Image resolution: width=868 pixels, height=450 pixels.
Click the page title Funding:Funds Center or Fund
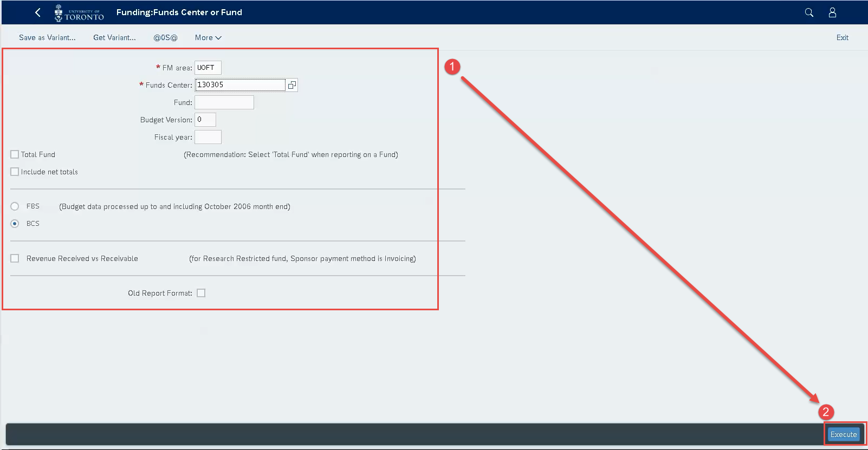point(179,12)
